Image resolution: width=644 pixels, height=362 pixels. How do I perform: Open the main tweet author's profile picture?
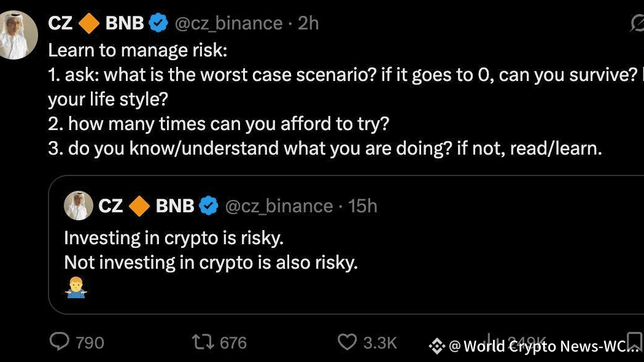(x=17, y=34)
